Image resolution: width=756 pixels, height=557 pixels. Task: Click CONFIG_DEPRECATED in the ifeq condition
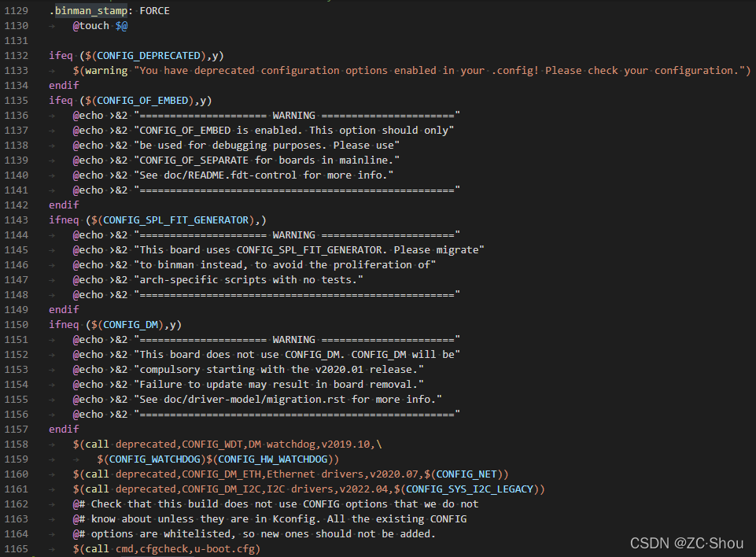pos(149,55)
